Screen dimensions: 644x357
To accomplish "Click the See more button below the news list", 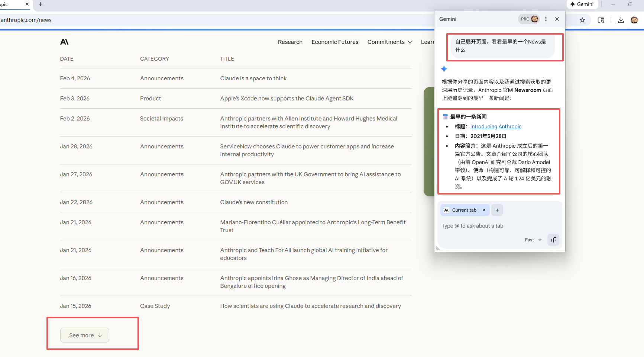I will click(x=85, y=335).
